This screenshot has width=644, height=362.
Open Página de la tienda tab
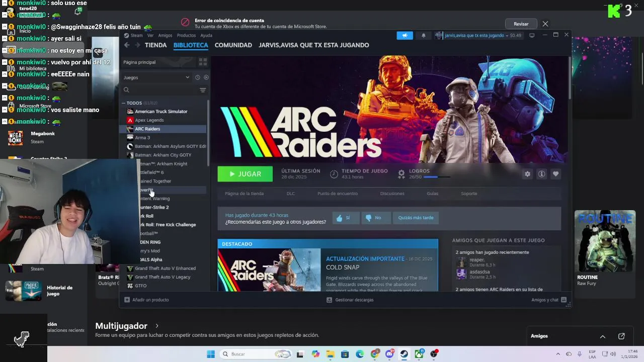pyautogui.click(x=244, y=194)
